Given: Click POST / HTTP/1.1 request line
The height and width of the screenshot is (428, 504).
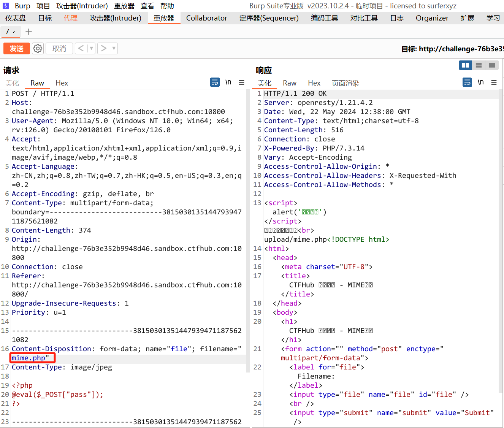Looking at the screenshot, I should tap(43, 94).
